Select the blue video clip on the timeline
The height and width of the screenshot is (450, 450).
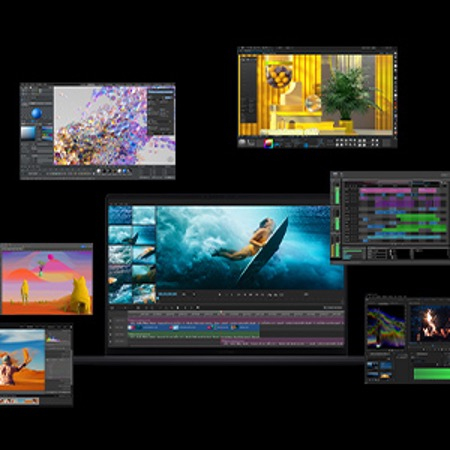194,328
